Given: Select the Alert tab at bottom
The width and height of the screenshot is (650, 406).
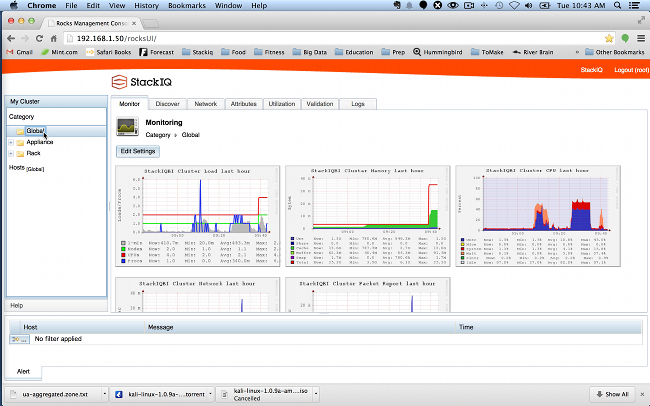Looking at the screenshot, I should pos(23,372).
